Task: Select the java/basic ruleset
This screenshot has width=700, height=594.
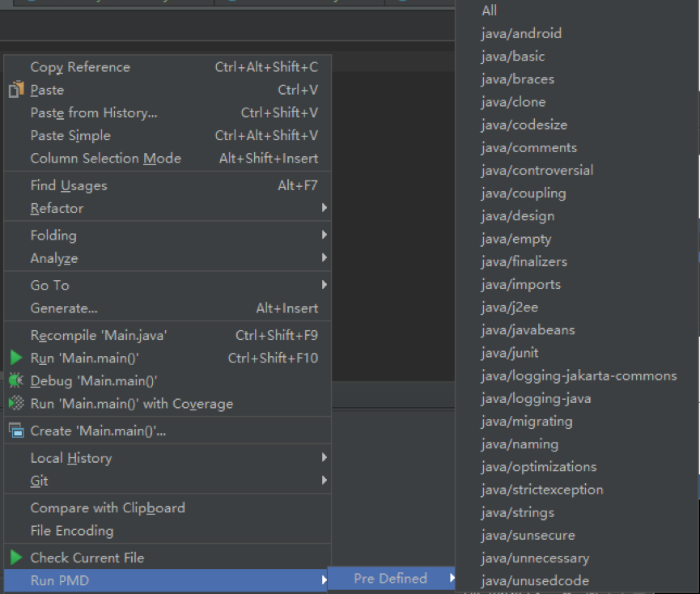Action: (x=577, y=56)
